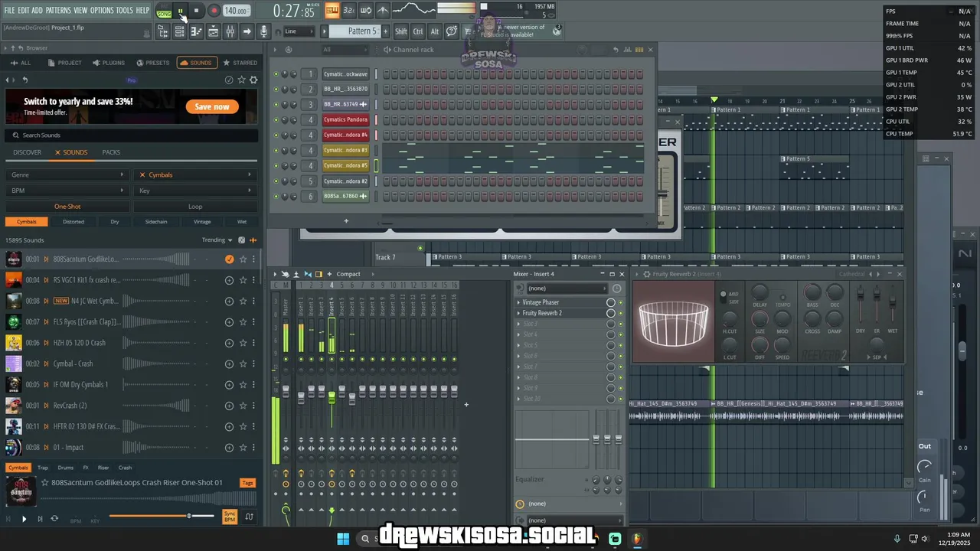
Task: Switch browser to PROJECT tab
Action: pyautogui.click(x=64, y=63)
